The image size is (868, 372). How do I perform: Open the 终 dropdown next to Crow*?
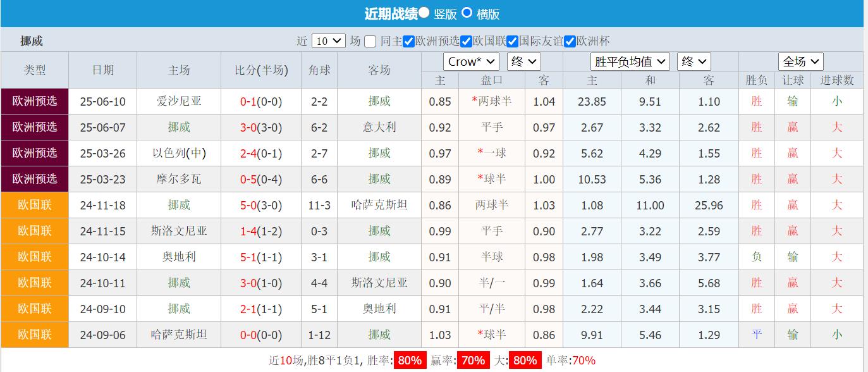pyautogui.click(x=523, y=61)
